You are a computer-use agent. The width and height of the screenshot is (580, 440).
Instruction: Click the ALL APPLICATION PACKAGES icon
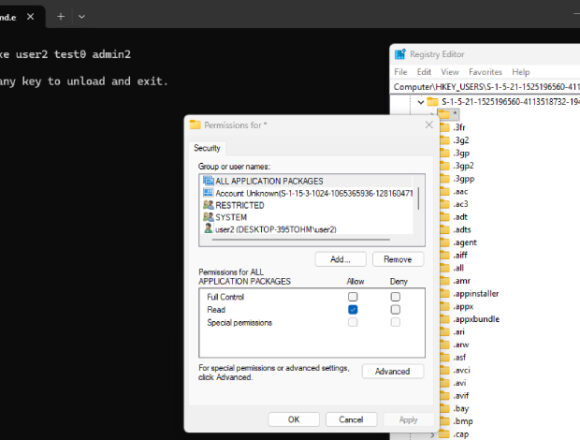pos(208,181)
